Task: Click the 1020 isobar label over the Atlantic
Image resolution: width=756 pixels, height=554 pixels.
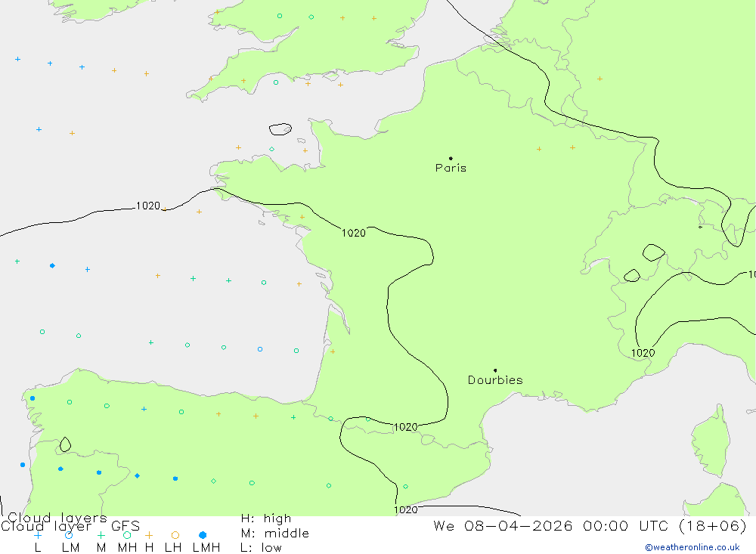Action: coord(148,206)
